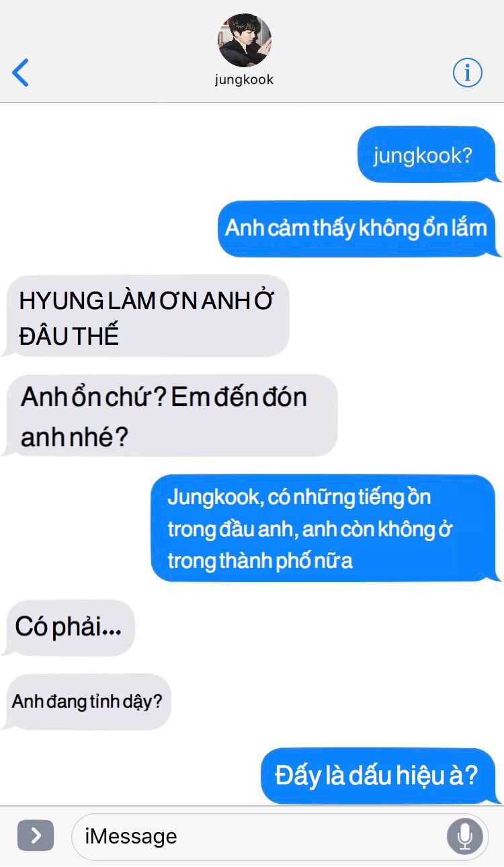
Task: Tap the "HYUNG LÀM ƠN ANH Ở ĐÂU THẾ" message
Action: click(146, 315)
